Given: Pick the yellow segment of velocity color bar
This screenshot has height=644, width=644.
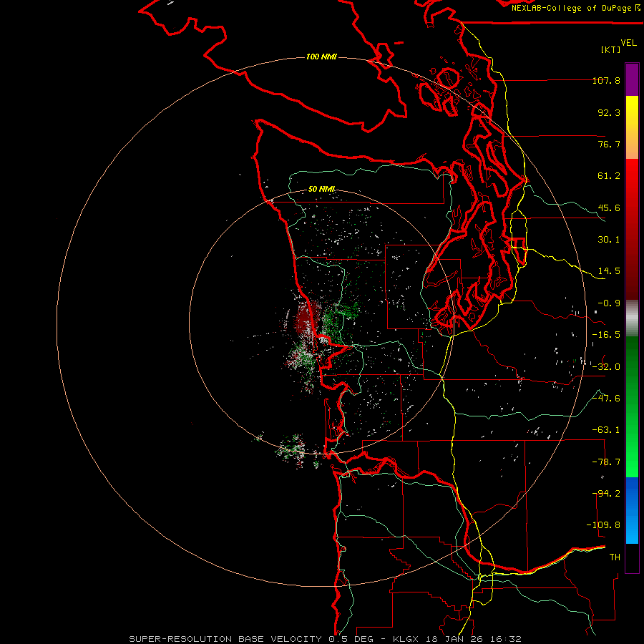Looking at the screenshot, I should point(632,117).
